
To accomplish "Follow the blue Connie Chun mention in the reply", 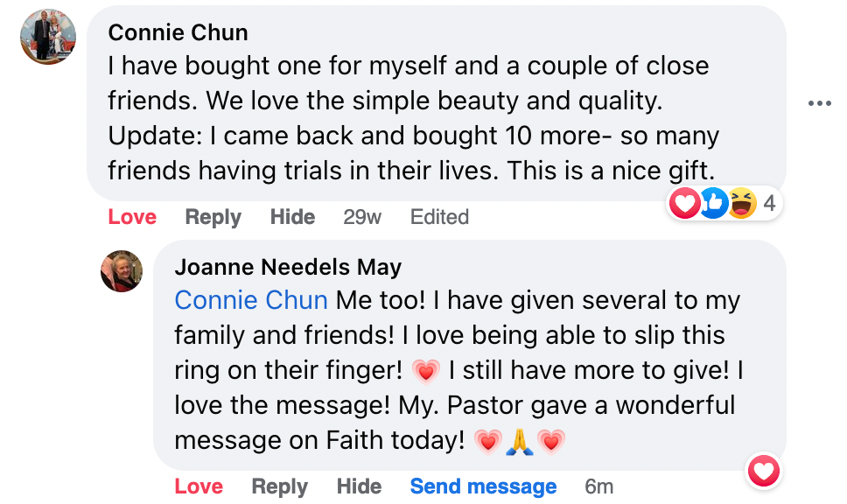I will [251, 300].
